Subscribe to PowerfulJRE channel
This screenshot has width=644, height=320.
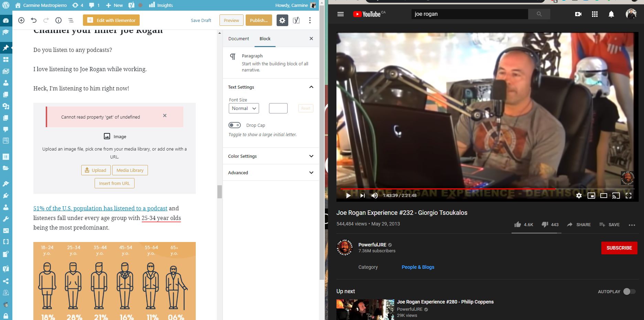pyautogui.click(x=619, y=248)
